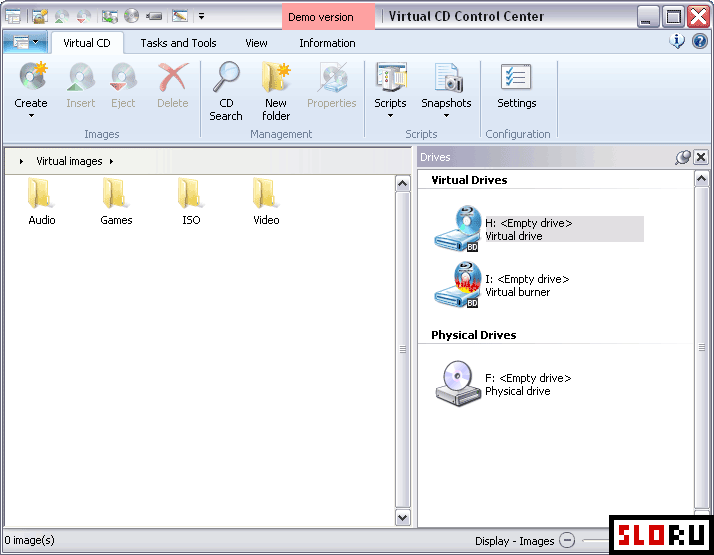Click breadcrumb root arrow before Virtual images
The image size is (714, 555).
pos(21,161)
